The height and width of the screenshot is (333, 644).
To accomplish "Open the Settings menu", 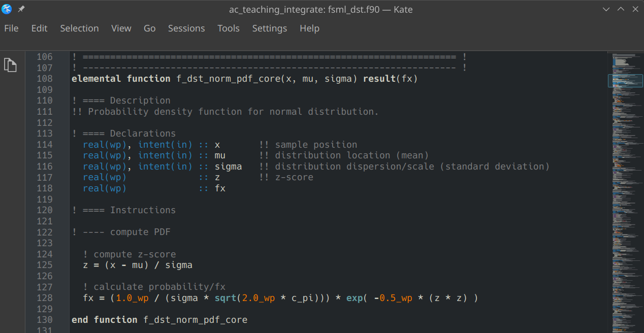I will pyautogui.click(x=270, y=28).
